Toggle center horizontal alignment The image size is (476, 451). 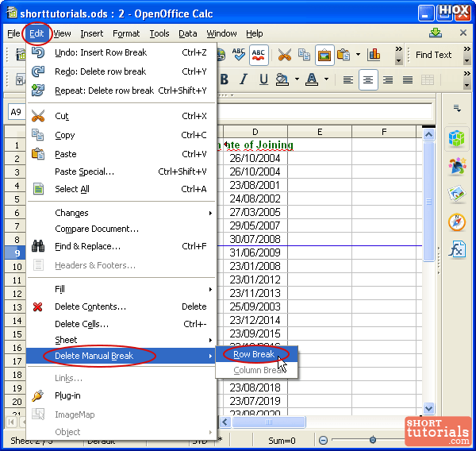point(368,80)
